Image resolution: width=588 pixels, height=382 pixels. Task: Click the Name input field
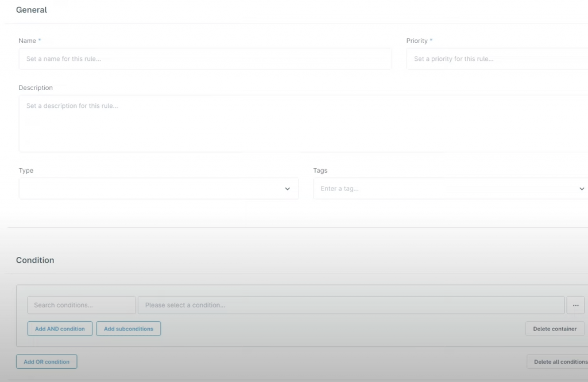205,59
